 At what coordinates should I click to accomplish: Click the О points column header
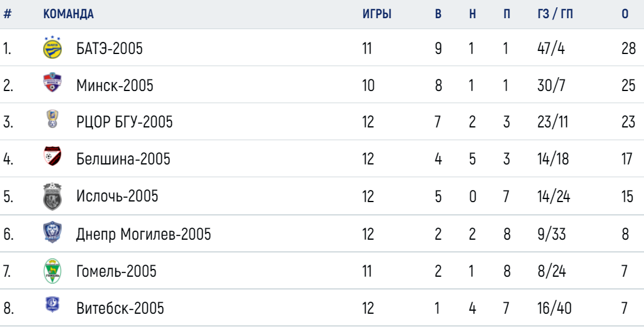[x=625, y=14]
